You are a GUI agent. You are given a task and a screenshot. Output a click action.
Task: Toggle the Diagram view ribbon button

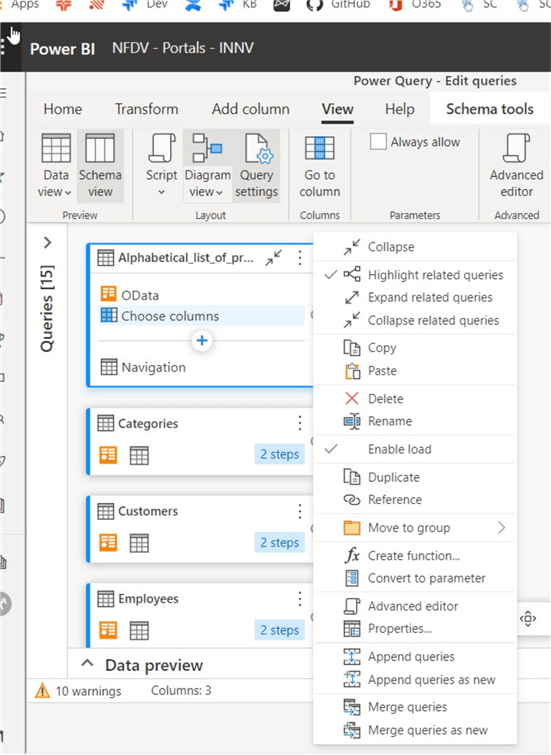tap(207, 166)
